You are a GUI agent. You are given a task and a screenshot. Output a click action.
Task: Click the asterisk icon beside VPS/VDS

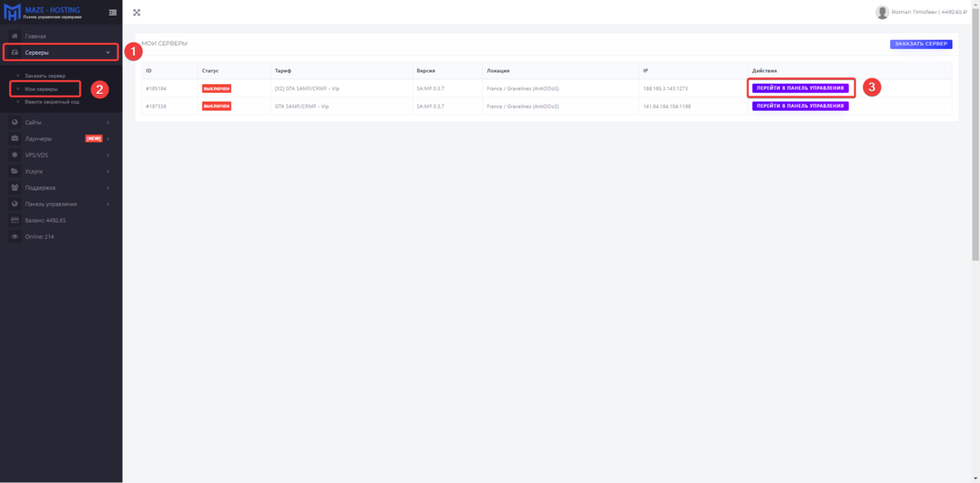tap(15, 155)
